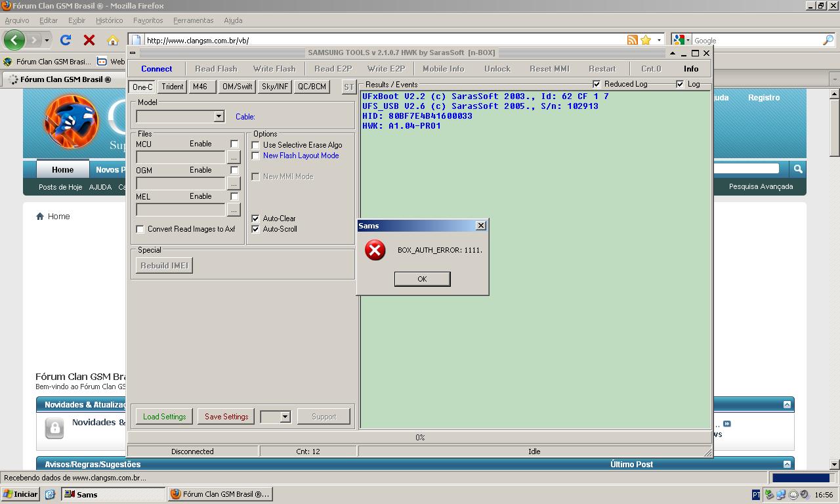
Task: Click the Google search field
Action: pyautogui.click(x=757, y=40)
